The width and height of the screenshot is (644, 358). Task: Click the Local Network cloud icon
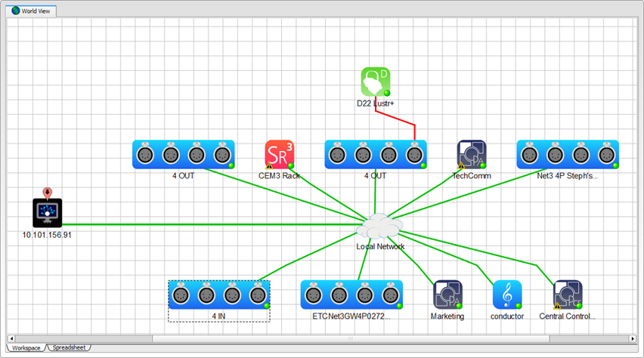click(380, 227)
